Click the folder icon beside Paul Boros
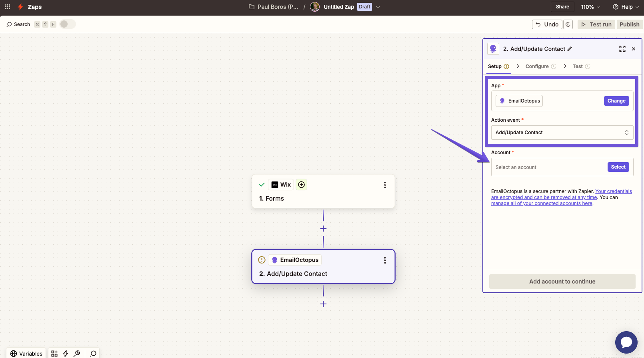The width and height of the screenshot is (644, 358). point(252,7)
